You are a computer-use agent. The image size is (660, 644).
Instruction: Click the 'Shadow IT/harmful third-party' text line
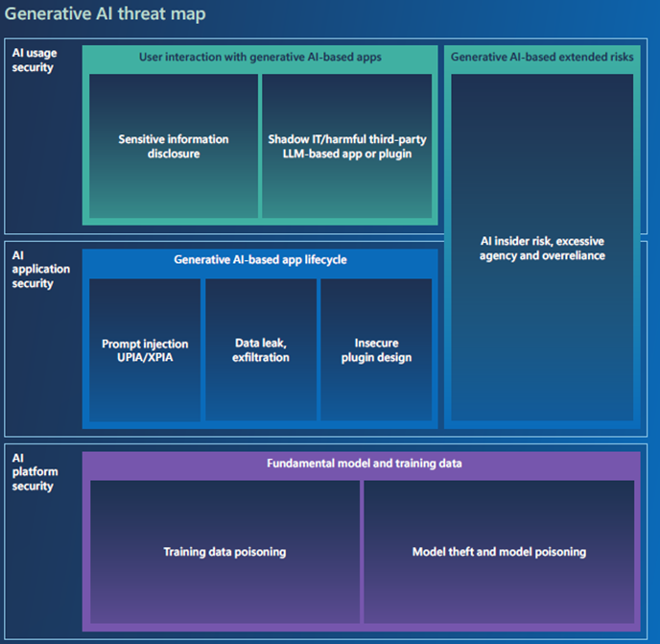(x=347, y=139)
